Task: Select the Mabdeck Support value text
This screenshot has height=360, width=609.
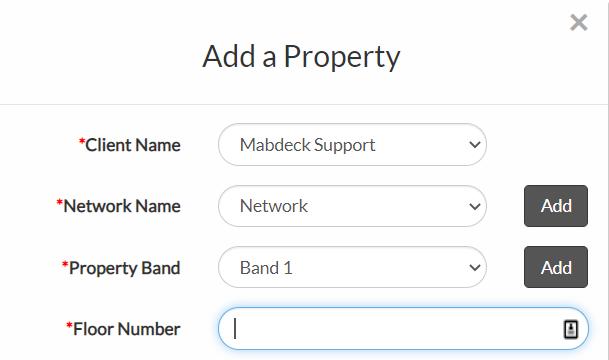Action: click(x=308, y=145)
